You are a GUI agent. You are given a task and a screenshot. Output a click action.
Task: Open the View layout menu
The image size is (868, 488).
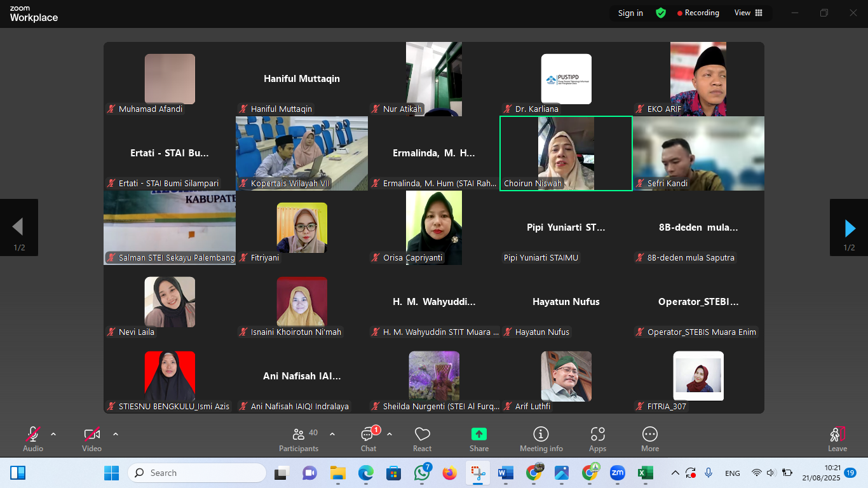[x=749, y=13]
